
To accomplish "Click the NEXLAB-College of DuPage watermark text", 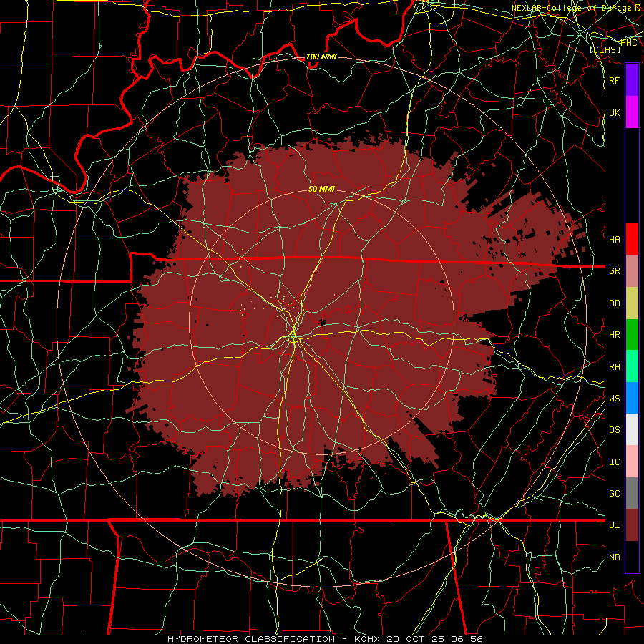I will pyautogui.click(x=577, y=8).
